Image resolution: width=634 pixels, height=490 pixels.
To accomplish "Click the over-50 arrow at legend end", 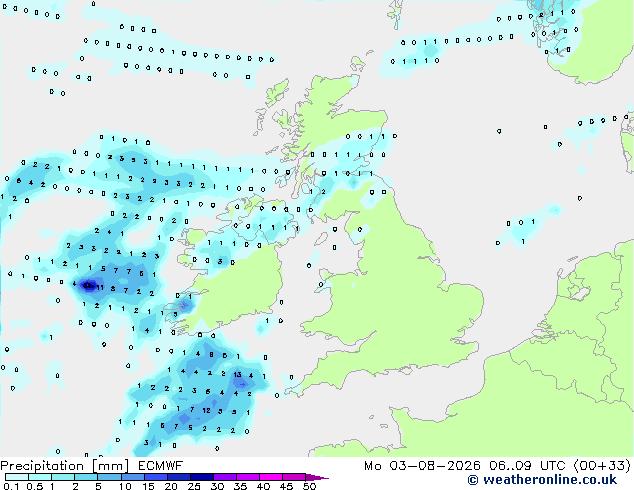I will [317, 477].
